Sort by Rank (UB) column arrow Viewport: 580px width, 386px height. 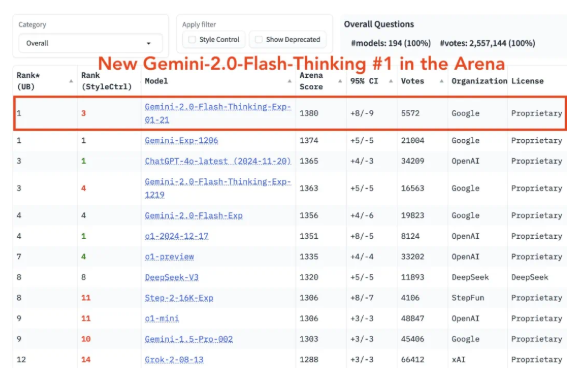[71, 81]
